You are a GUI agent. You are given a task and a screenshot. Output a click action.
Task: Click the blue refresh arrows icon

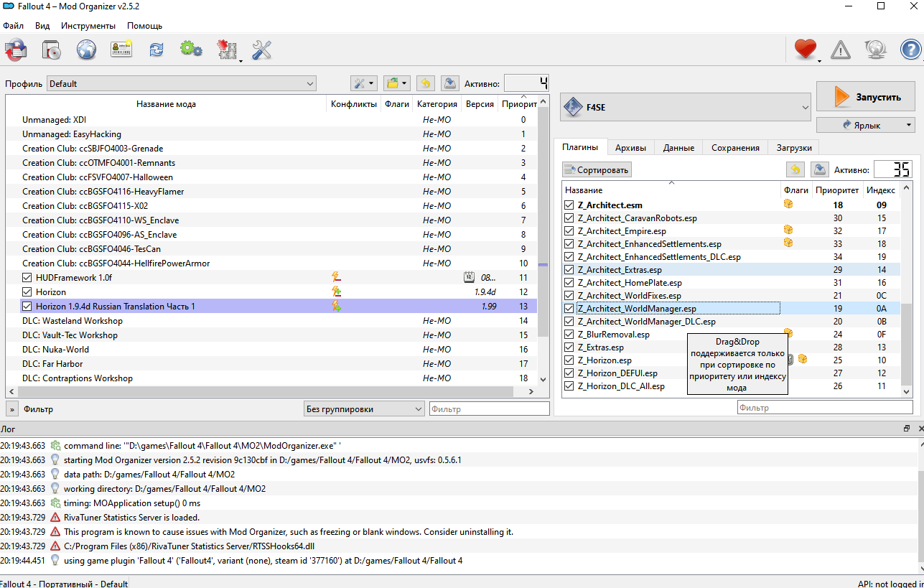pos(156,50)
